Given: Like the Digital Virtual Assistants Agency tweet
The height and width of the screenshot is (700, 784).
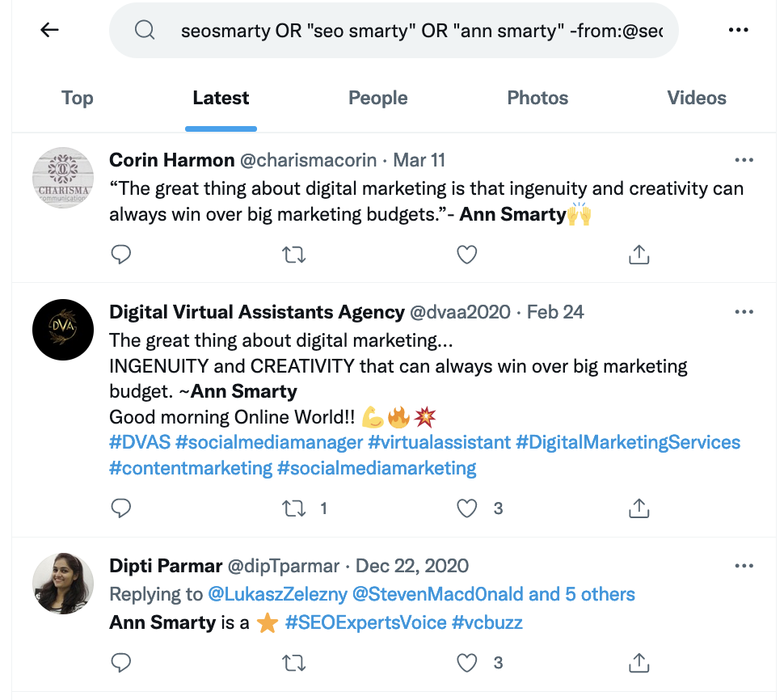Looking at the screenshot, I should coord(467,508).
